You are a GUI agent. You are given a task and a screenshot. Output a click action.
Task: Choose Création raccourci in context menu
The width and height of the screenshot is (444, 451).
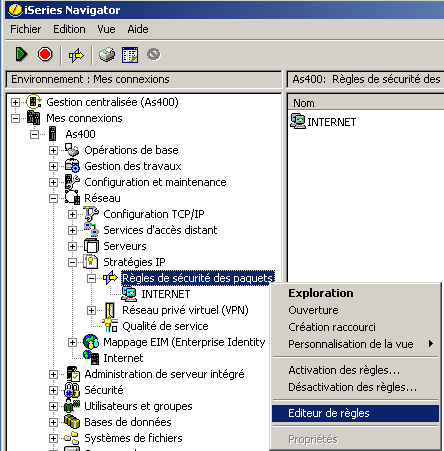coord(355,327)
